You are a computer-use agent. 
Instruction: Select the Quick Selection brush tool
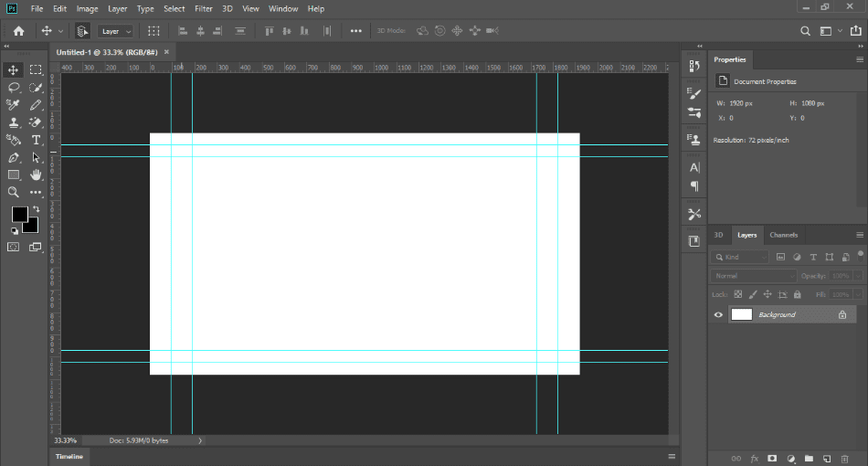[36, 88]
